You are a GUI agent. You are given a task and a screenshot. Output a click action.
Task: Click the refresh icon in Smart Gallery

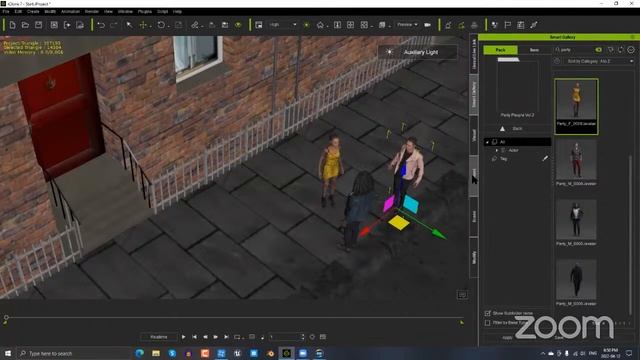(621, 49)
